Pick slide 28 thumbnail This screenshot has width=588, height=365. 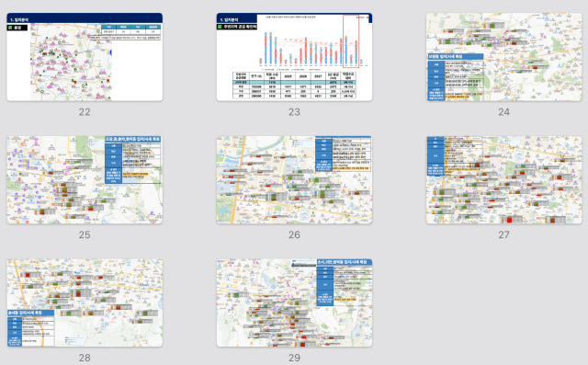85,302
